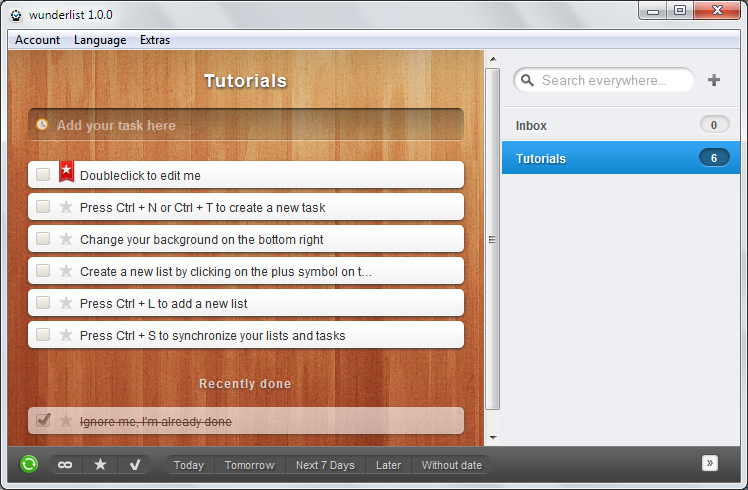This screenshot has height=490, width=748.
Task: Check off 'Press Ctrl + L to add a new list'
Action: (43, 302)
